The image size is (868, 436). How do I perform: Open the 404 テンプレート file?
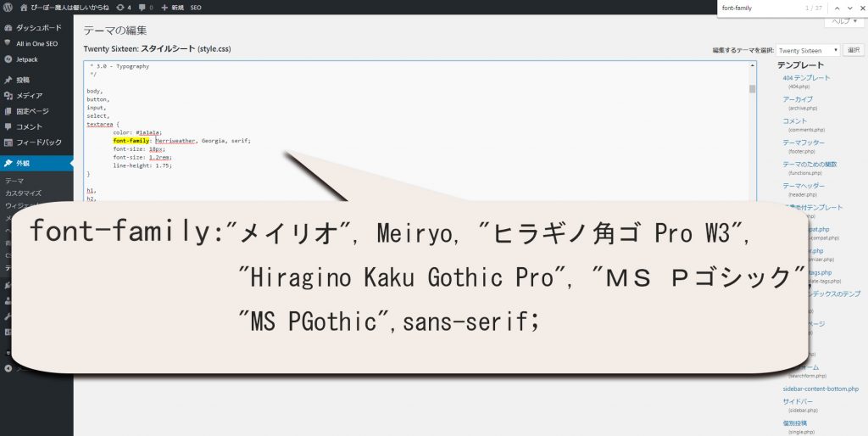(807, 78)
